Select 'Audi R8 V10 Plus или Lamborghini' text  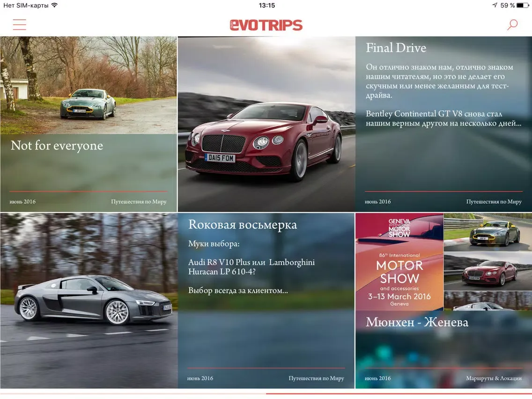coord(251,262)
